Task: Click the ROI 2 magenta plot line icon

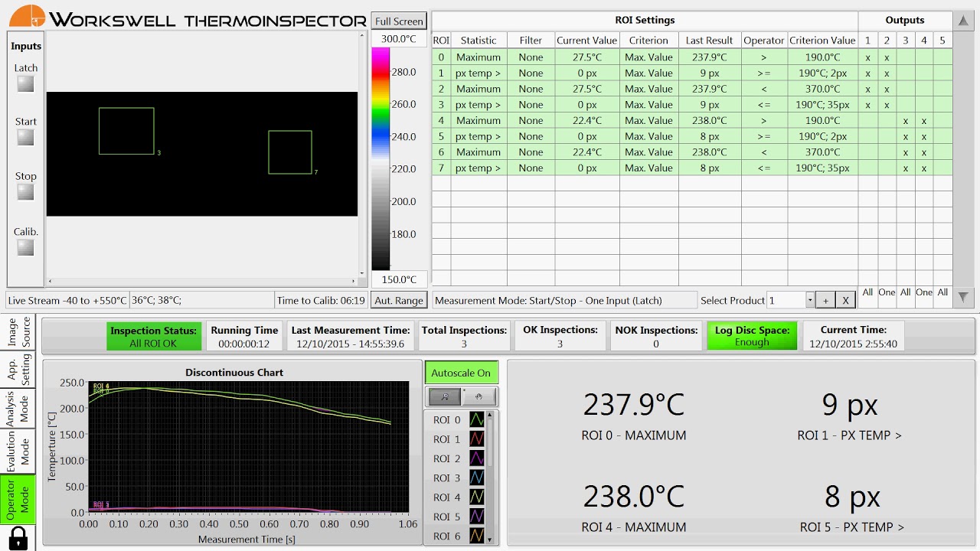Action: point(476,458)
